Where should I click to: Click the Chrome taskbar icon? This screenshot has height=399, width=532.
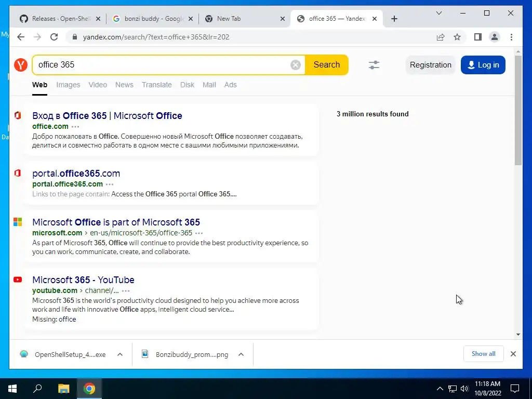pyautogui.click(x=89, y=389)
